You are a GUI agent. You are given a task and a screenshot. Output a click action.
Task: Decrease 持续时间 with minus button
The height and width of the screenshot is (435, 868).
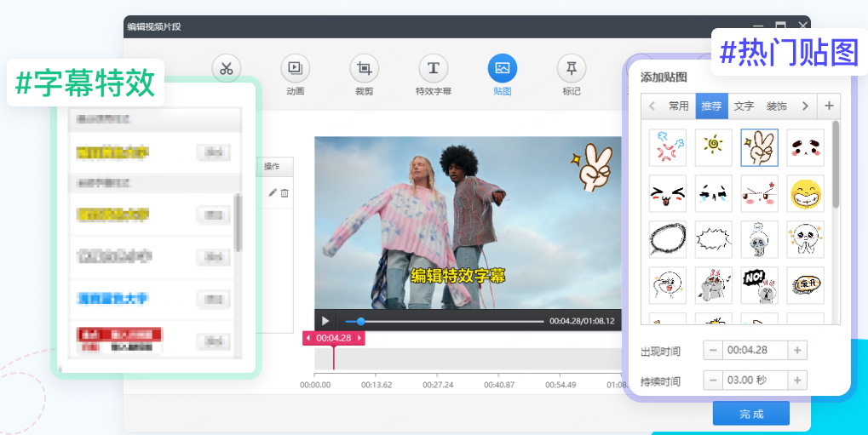[x=713, y=381]
